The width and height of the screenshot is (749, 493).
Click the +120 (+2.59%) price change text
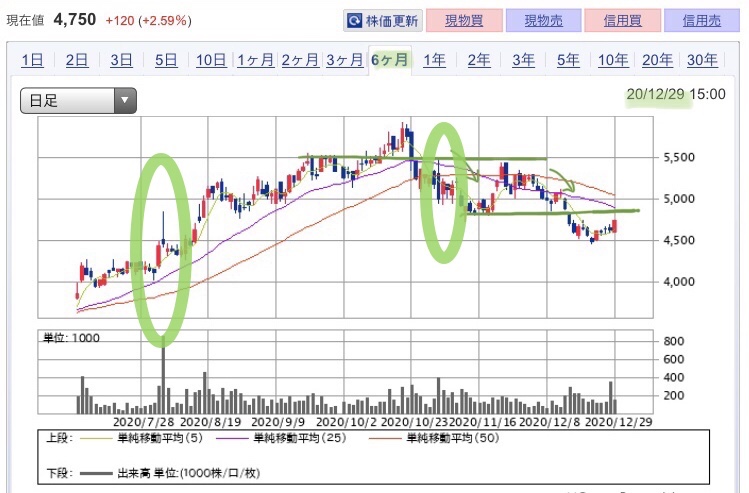pos(149,21)
